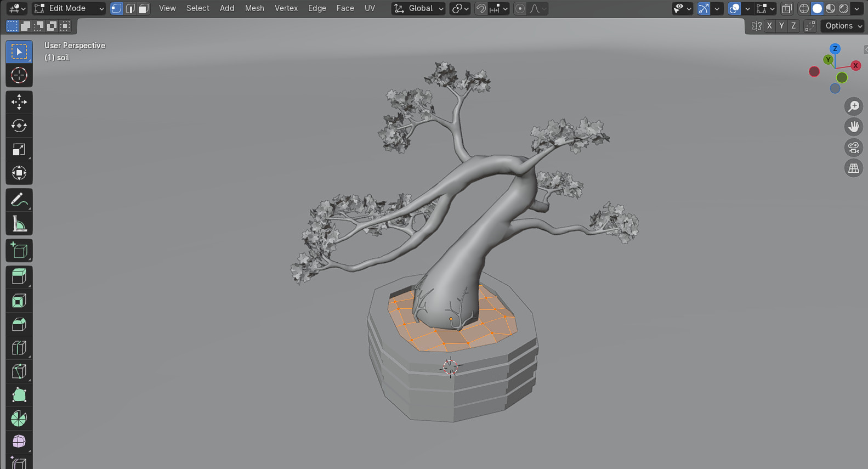Viewport: 868px width, 469px height.
Task: Switch to wireframe viewport shading
Action: point(804,8)
